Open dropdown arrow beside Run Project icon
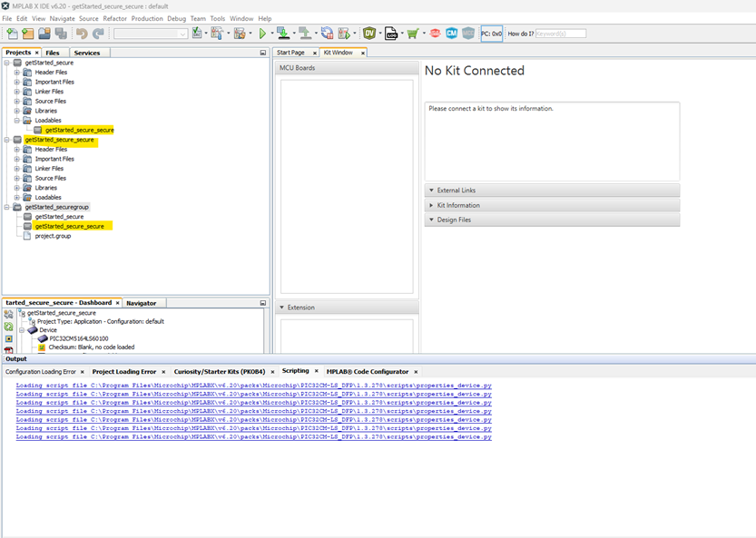Image resolution: width=756 pixels, height=538 pixels. tap(272, 34)
